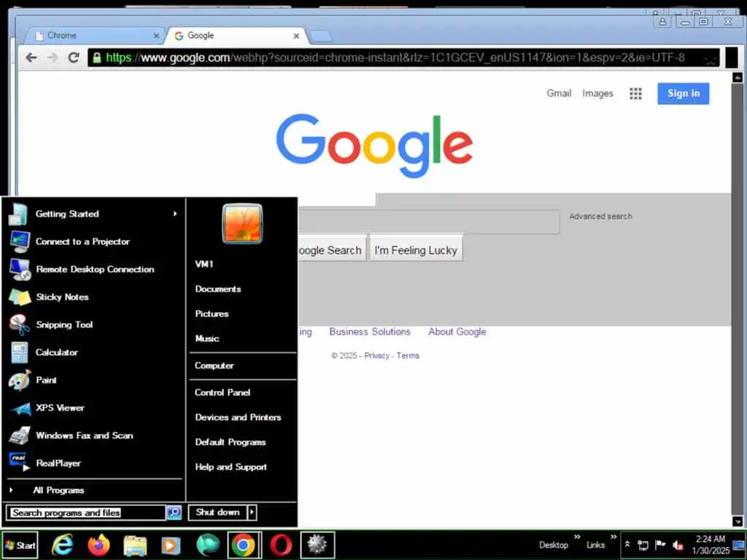Reload the Google page
This screenshot has height=560, width=747.
(74, 58)
